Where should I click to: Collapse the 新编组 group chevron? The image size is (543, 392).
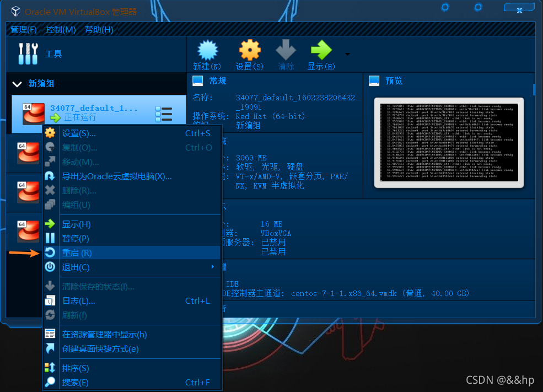coord(17,84)
